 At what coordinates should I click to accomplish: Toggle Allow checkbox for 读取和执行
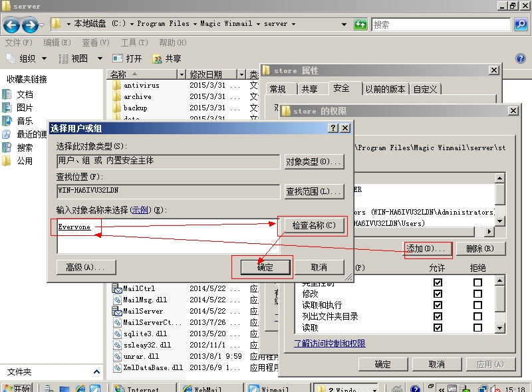438,305
